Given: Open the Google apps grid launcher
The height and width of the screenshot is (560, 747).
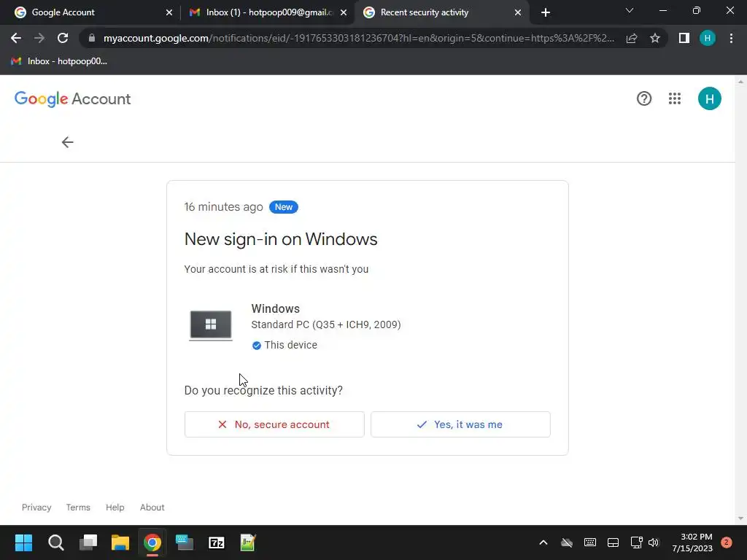Looking at the screenshot, I should pyautogui.click(x=675, y=98).
